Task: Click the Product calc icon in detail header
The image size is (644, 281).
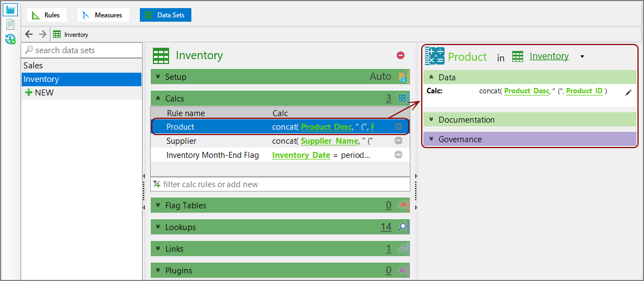Action: 435,56
